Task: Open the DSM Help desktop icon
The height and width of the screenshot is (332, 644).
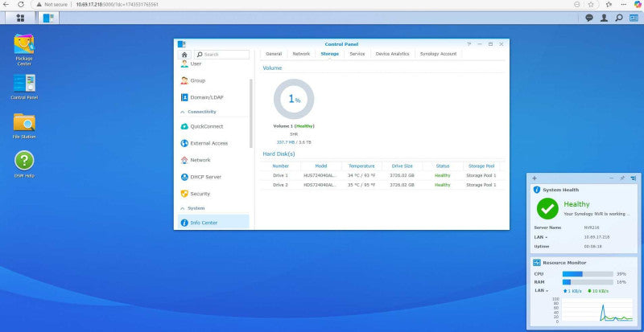Action: tap(24, 164)
